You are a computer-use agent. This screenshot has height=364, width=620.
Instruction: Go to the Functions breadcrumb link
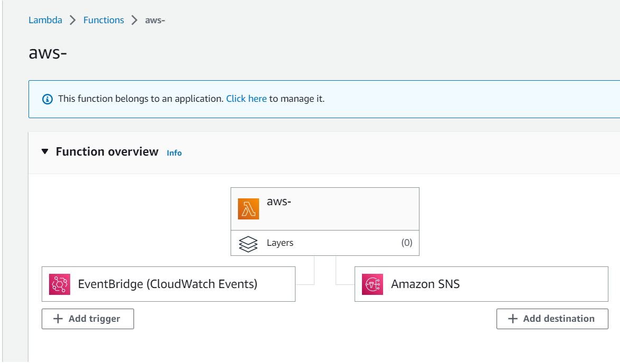point(103,20)
